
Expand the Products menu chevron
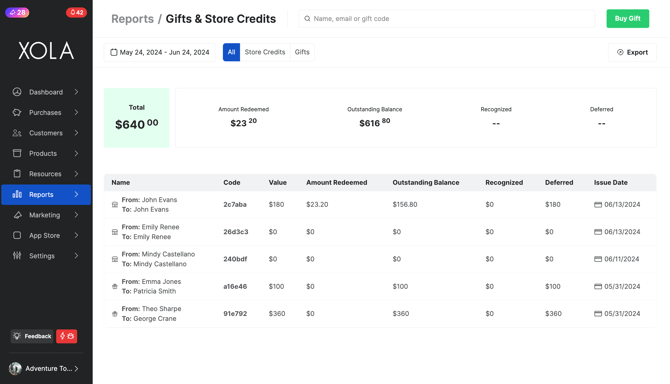76,153
